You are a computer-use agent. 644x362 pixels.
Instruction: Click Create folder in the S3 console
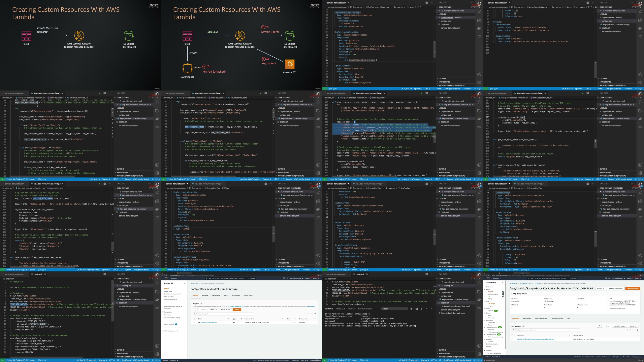[x=225, y=310]
